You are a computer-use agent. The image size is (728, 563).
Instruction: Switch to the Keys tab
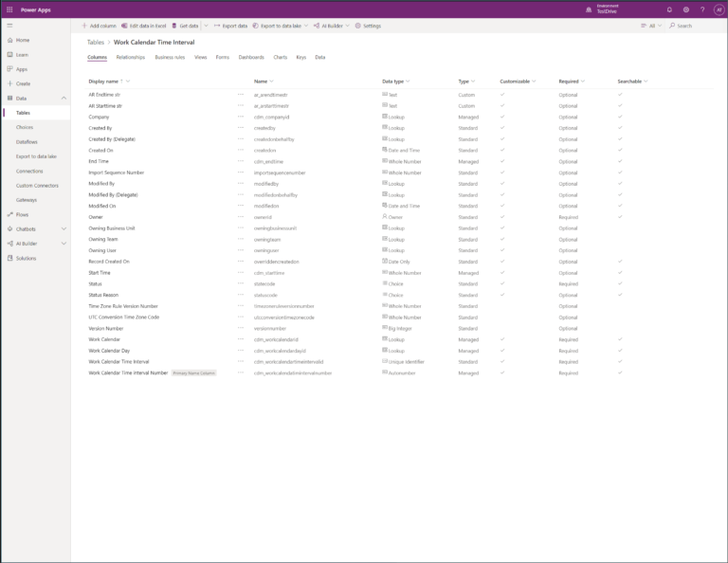coord(301,58)
